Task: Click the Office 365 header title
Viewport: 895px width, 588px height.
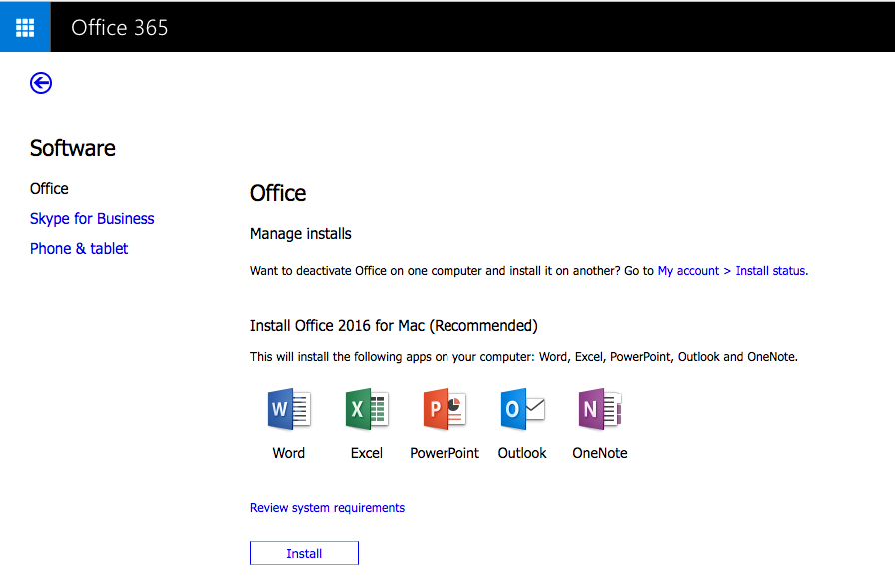Action: [119, 27]
